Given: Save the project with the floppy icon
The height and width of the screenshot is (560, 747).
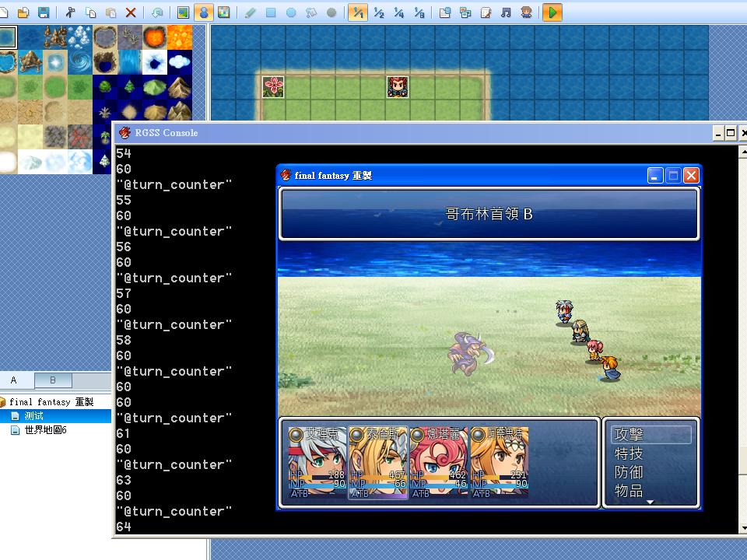Looking at the screenshot, I should click(x=44, y=12).
